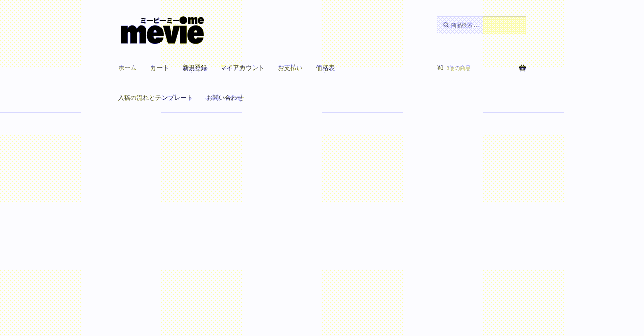Open お問い合わせ contact page
Screen dimensions: 644x336
coord(225,98)
